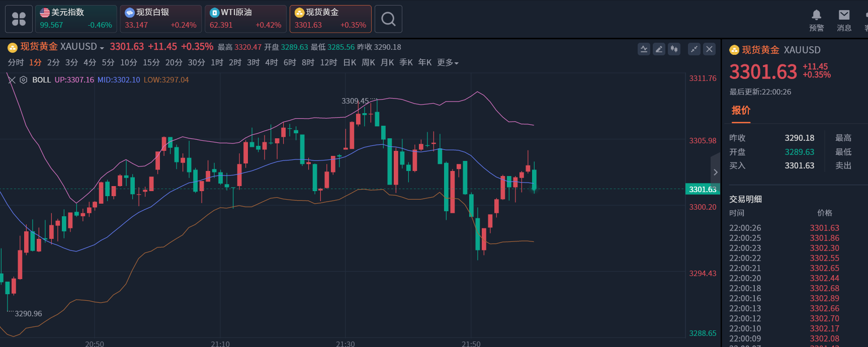The image size is (868, 347).
Task: Expand the 现货黄金 XAUUSD symbol dropdown
Action: pyautogui.click(x=102, y=48)
